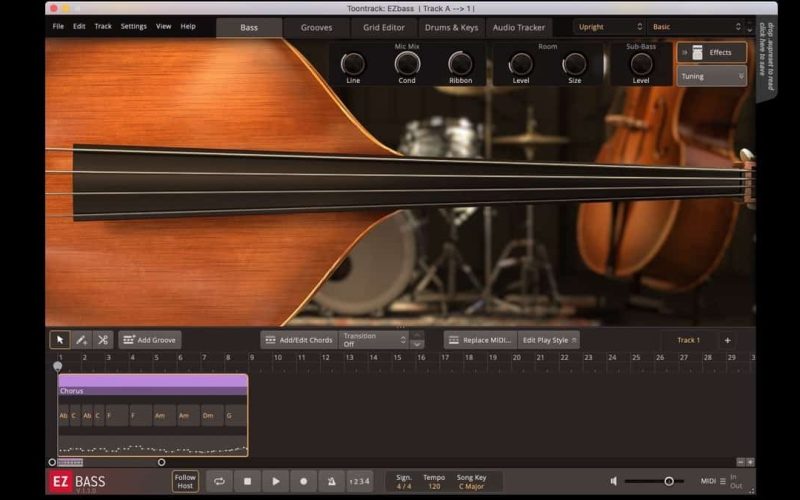Click the Line mic knob

tap(353, 64)
